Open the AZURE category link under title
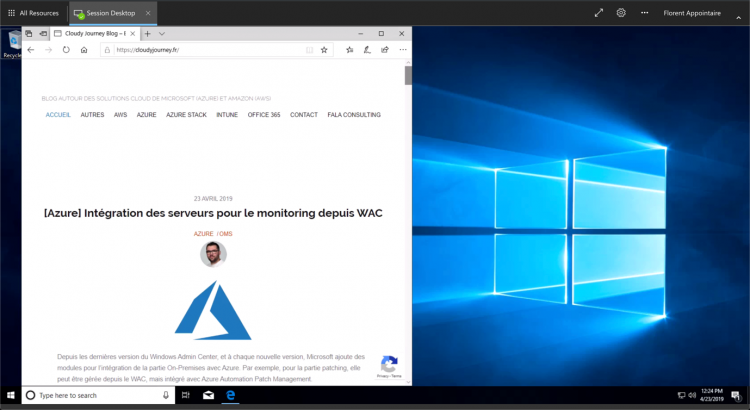 (203, 234)
